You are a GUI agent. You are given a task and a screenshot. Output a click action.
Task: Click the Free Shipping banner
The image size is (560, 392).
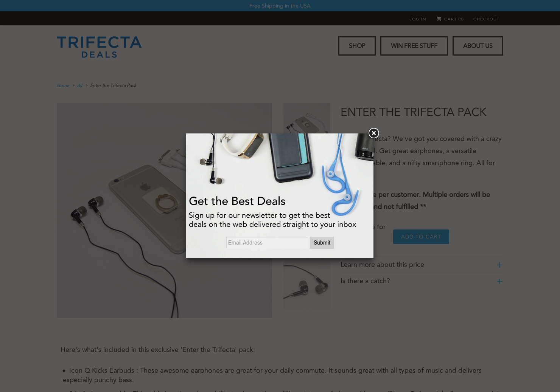tap(280, 6)
